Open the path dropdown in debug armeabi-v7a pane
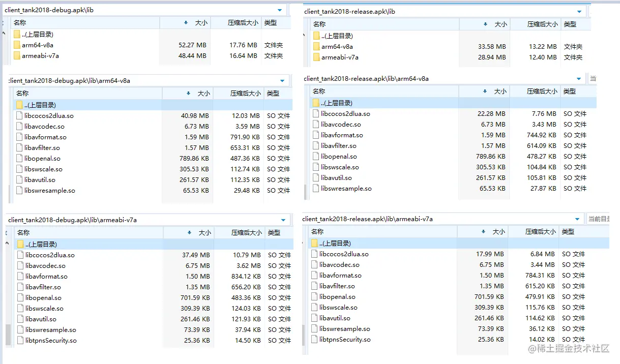The image size is (620, 364). (x=282, y=219)
